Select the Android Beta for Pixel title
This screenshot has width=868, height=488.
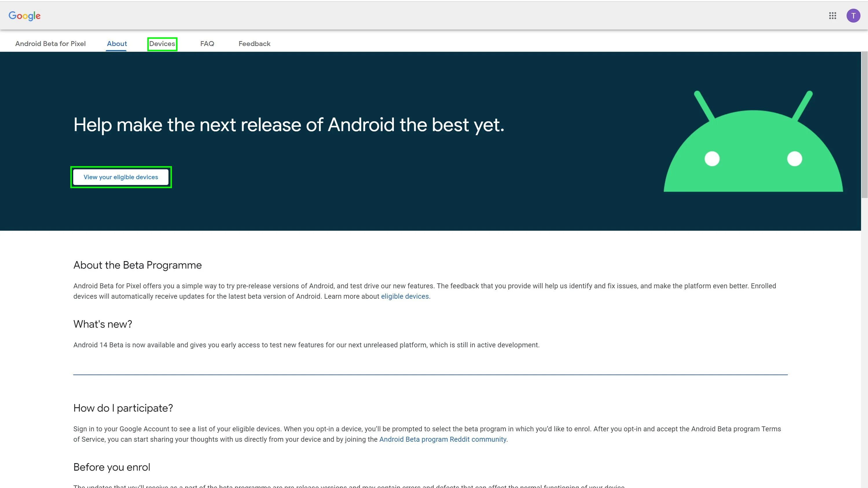pos(50,44)
